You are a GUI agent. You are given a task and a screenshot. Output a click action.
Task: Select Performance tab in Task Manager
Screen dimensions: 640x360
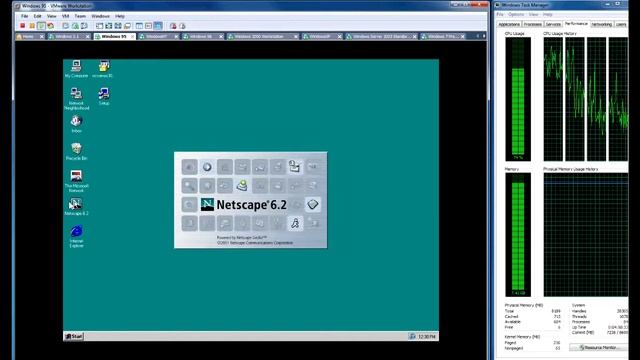(x=576, y=24)
